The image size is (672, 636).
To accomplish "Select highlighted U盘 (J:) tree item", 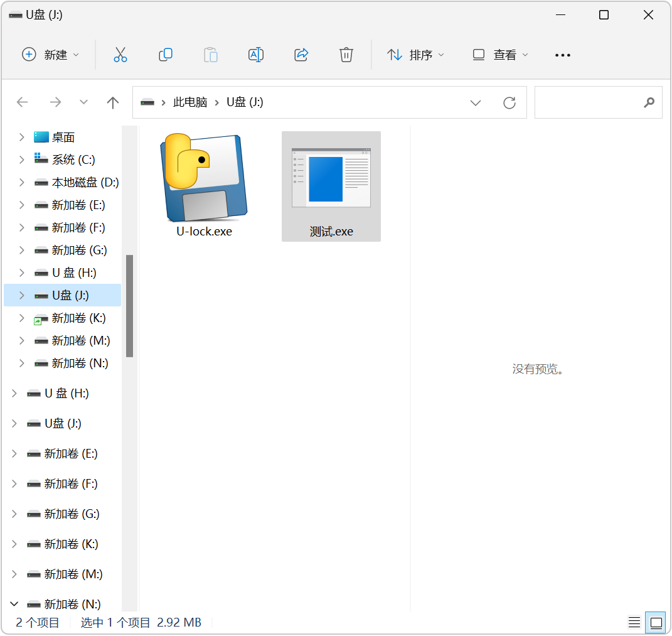I will click(x=63, y=295).
